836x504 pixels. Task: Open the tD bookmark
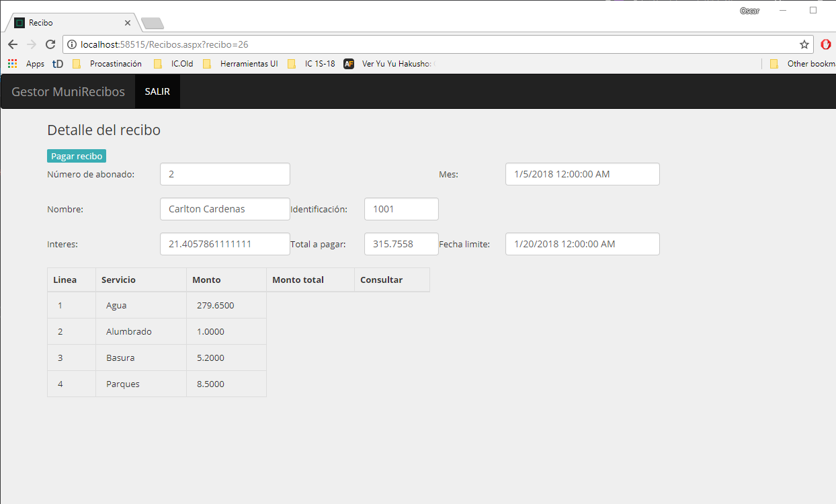58,64
